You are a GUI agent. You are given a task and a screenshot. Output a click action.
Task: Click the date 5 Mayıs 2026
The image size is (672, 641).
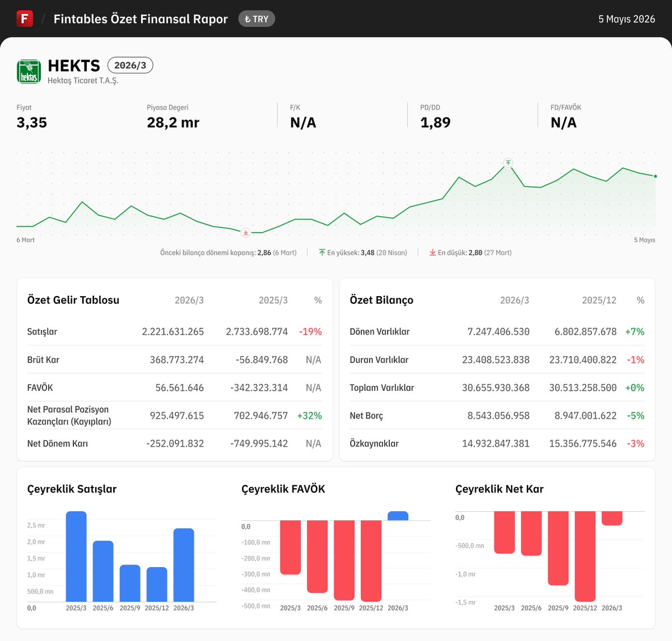pos(627,19)
